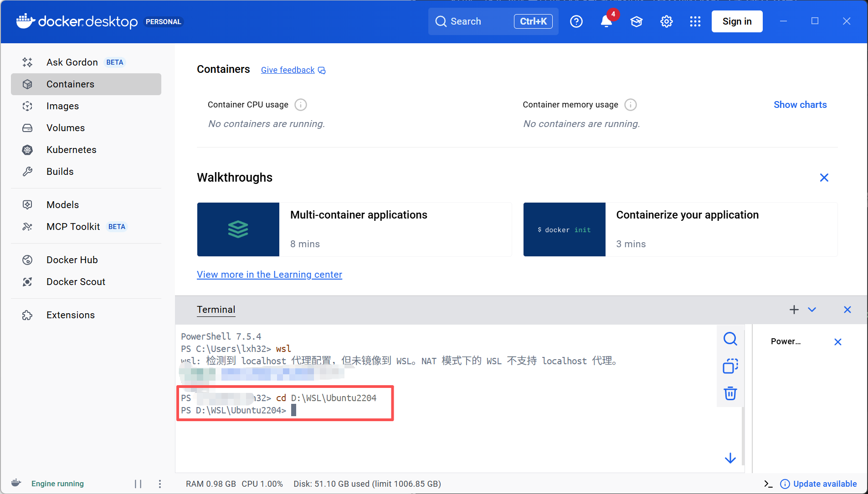
Task: Open Docker Scout from the sidebar
Action: click(76, 281)
